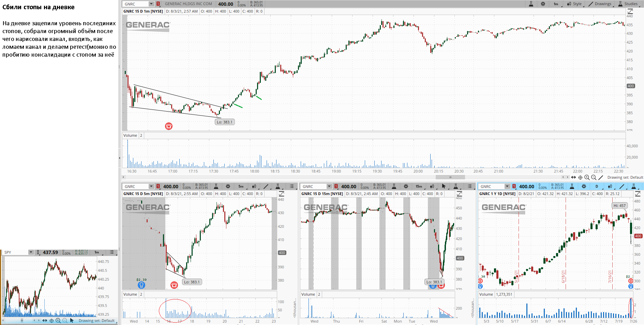Open Drawing set: Default under SPY chart
Viewport: 644px width, 325px height.
[x=96, y=321]
